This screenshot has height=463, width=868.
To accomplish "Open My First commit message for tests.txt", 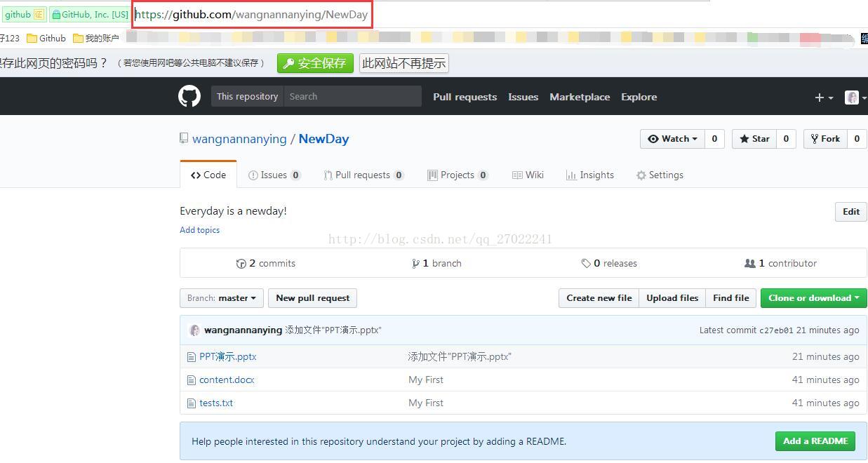I will [426, 403].
